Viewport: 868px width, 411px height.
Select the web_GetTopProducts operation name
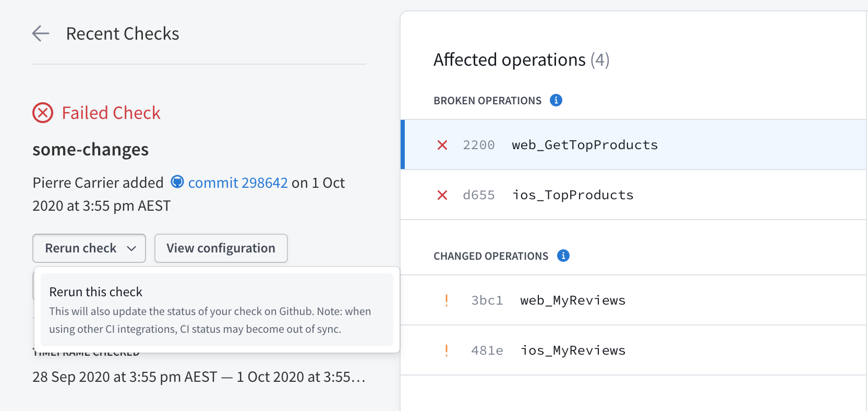585,145
